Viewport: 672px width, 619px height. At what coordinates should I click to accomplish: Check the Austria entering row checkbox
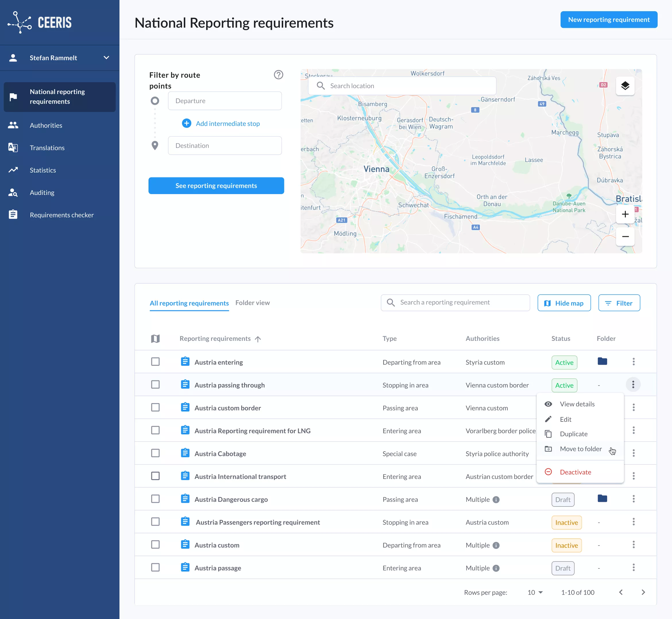[155, 362]
